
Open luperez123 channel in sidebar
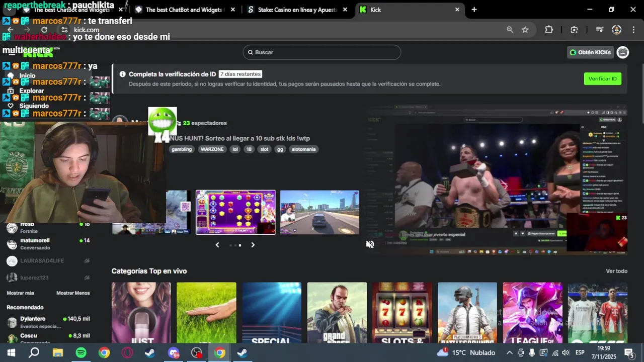tap(48, 278)
